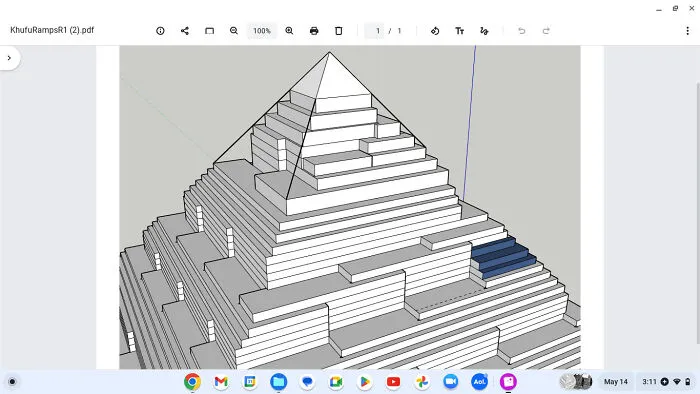Click the page number input box
This screenshot has width=700, height=394.
[375, 31]
